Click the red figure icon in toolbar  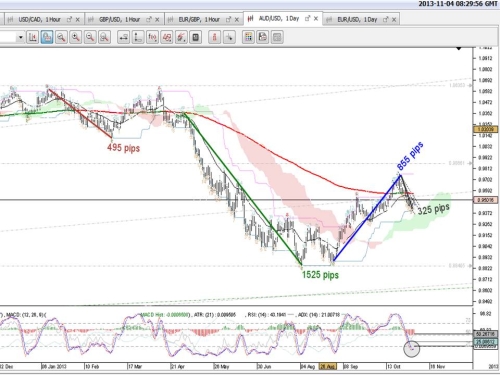(x=214, y=37)
